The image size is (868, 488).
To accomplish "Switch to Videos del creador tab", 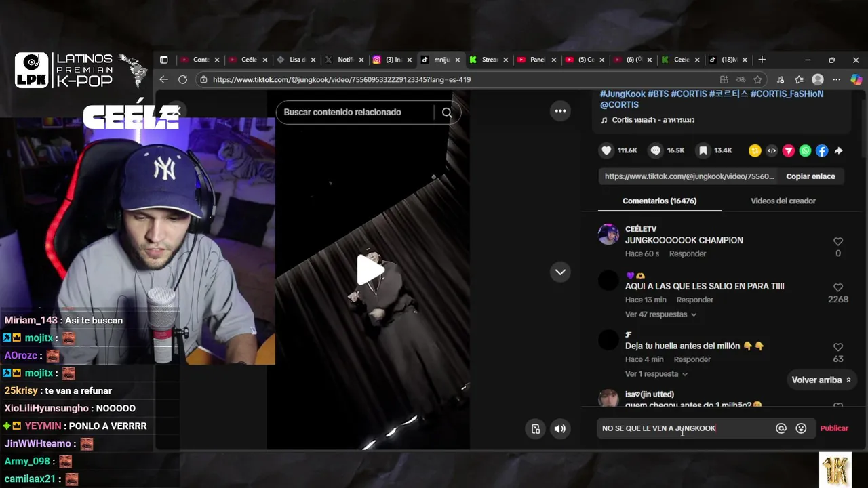I will [x=783, y=201].
